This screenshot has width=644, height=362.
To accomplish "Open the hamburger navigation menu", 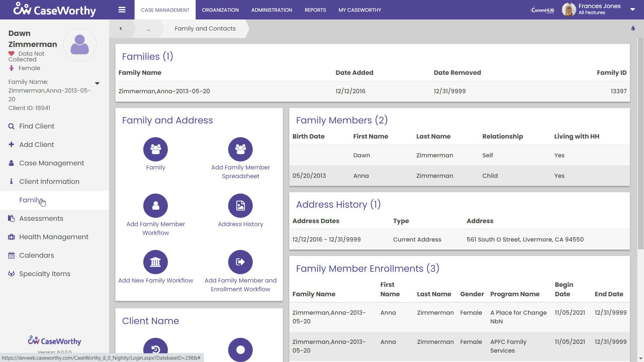I will click(x=121, y=10).
